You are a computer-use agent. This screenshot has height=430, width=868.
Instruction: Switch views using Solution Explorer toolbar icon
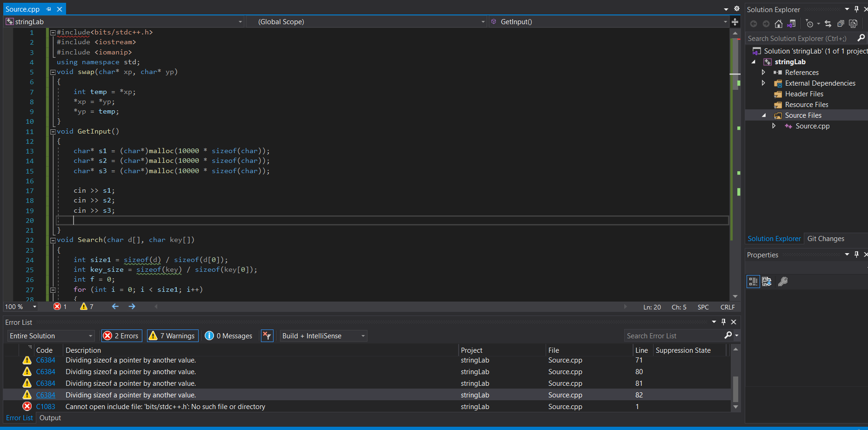click(x=791, y=24)
